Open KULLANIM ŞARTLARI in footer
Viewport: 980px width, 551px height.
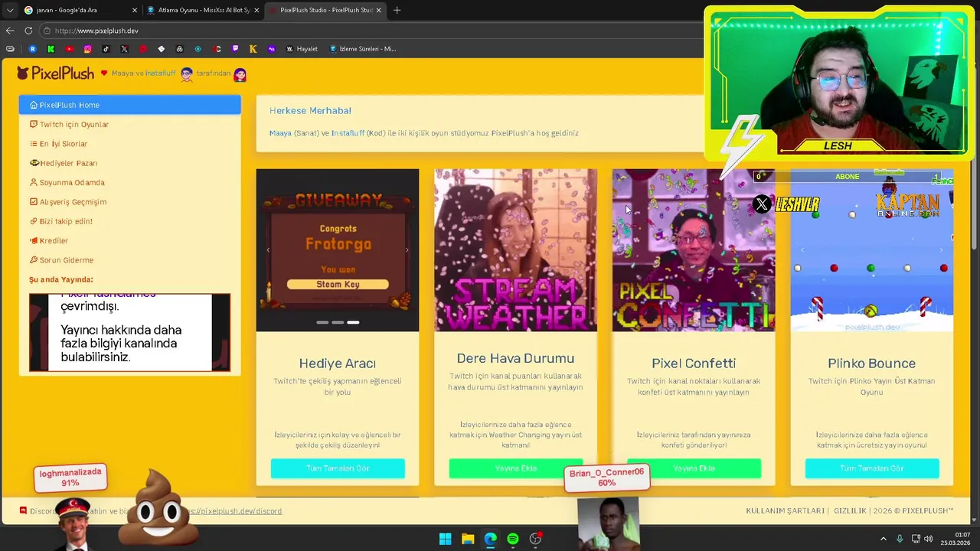click(785, 510)
